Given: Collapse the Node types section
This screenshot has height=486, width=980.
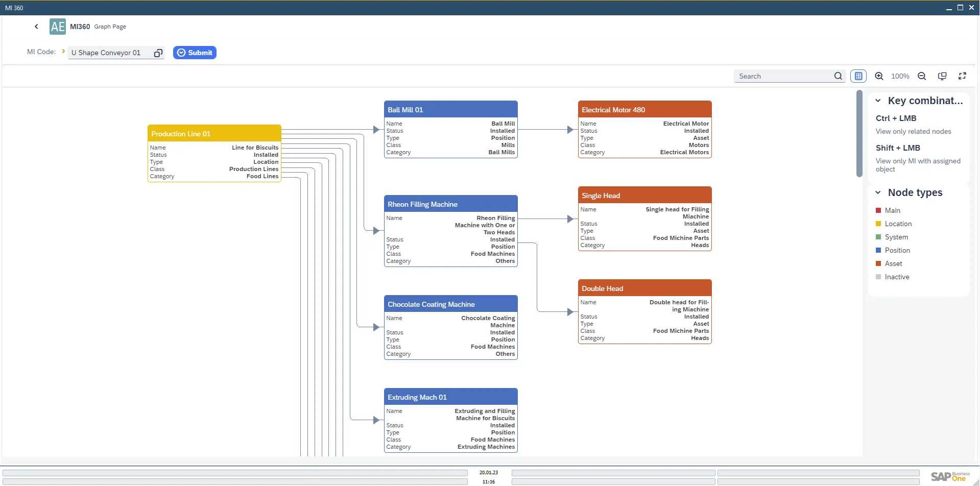Looking at the screenshot, I should [x=878, y=193].
